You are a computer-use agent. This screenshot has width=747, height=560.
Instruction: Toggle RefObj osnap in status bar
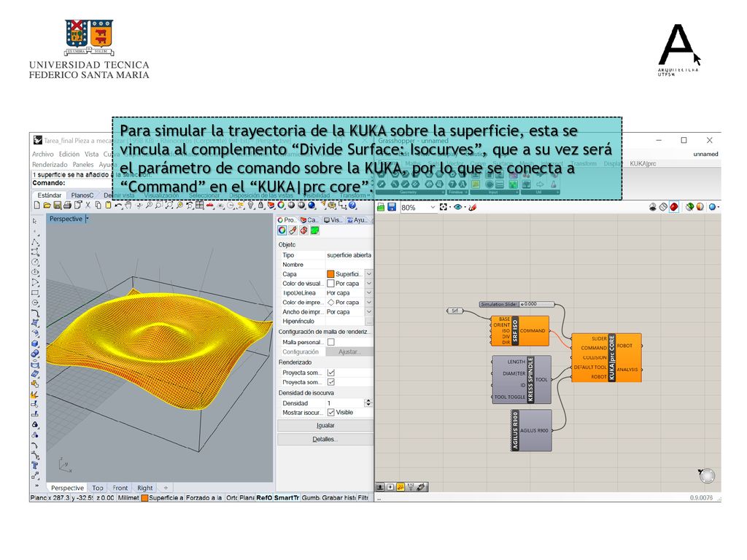pyautogui.click(x=264, y=497)
